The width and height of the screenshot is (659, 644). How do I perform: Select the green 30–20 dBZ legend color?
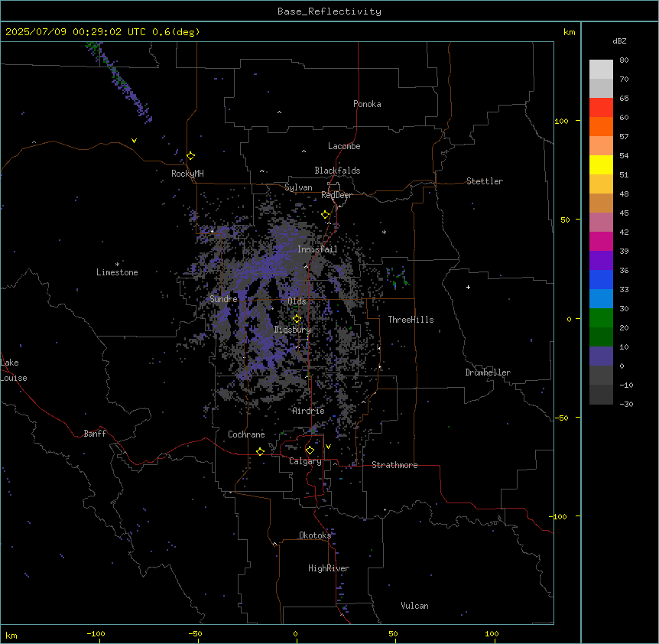[x=601, y=318]
